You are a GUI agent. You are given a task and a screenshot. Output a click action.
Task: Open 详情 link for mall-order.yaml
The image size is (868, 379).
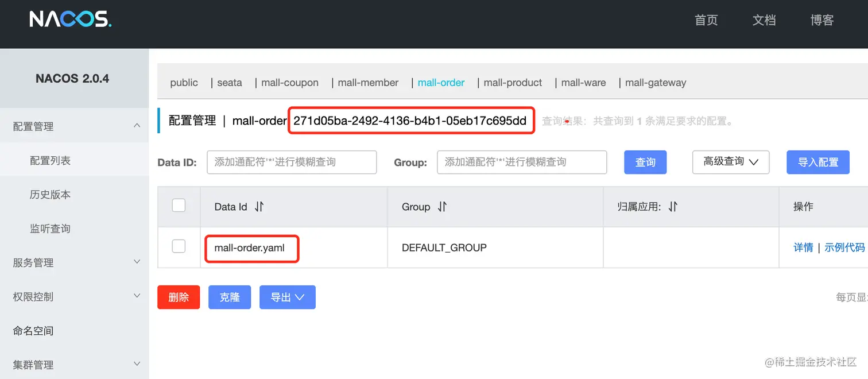tap(803, 247)
